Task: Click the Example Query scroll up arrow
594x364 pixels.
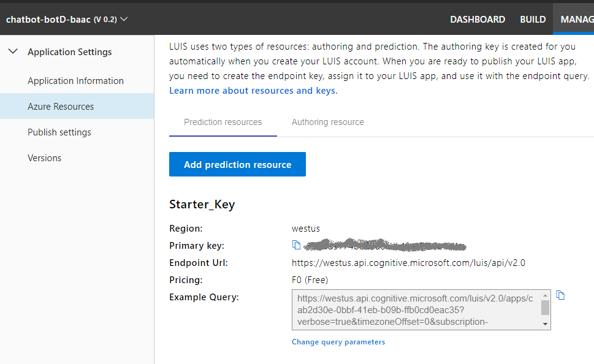Action: coord(545,295)
